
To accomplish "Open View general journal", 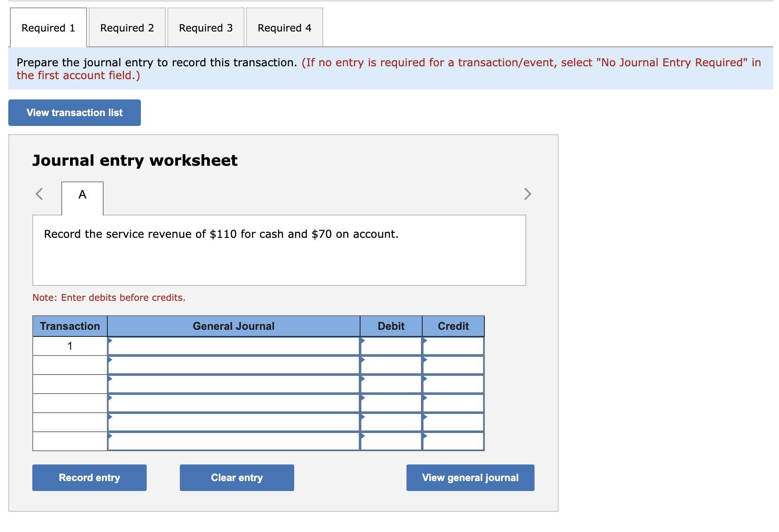I will (x=470, y=478).
